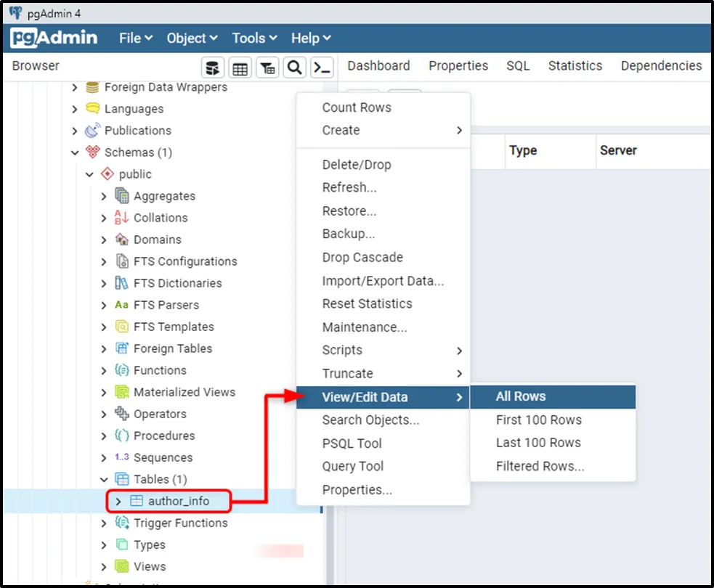Collapse the public schema node
Image resolution: width=714 pixels, height=588 pixels.
[89, 174]
